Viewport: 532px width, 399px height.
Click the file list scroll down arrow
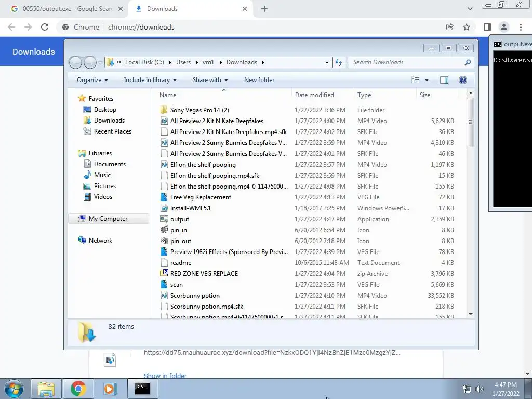[x=471, y=314]
